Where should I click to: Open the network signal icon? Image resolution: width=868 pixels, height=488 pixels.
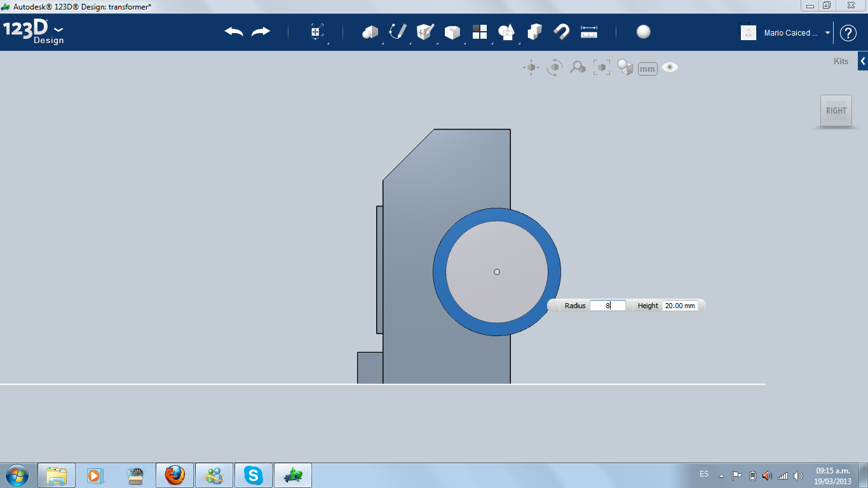click(783, 475)
